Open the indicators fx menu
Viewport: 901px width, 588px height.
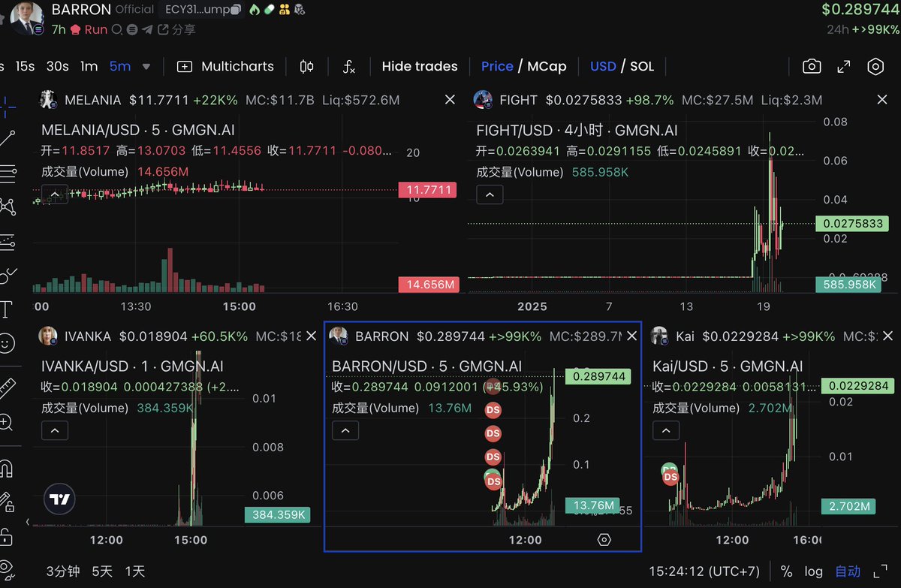tap(349, 66)
